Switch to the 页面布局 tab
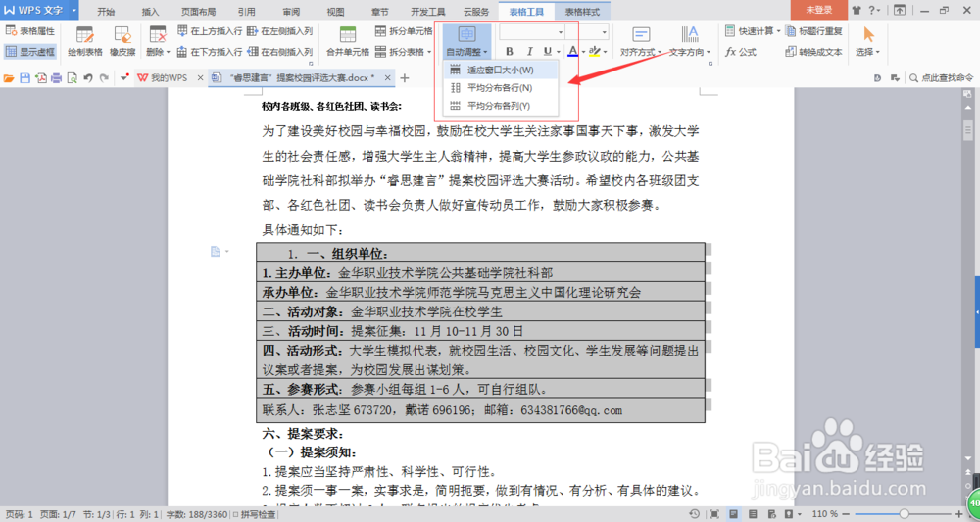The width and height of the screenshot is (980, 522). [198, 11]
